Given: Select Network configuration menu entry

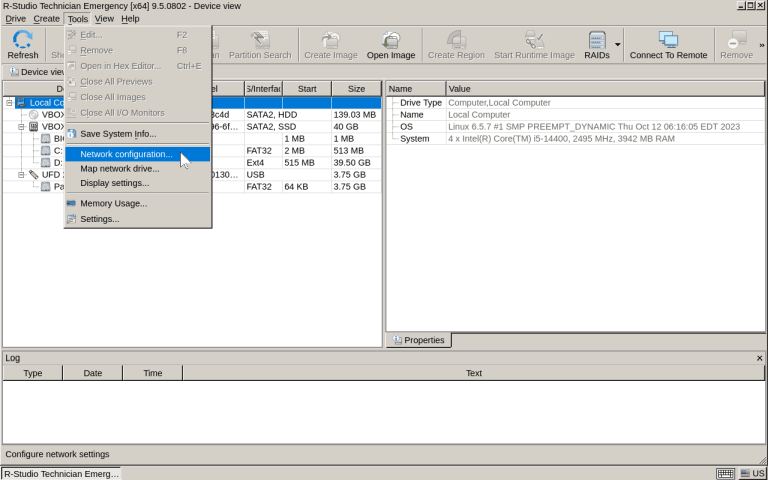Looking at the screenshot, I should pyautogui.click(x=126, y=154).
